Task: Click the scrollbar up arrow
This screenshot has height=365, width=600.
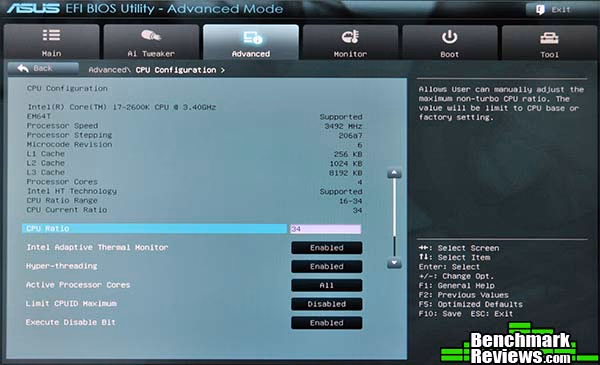Action: pos(394,173)
